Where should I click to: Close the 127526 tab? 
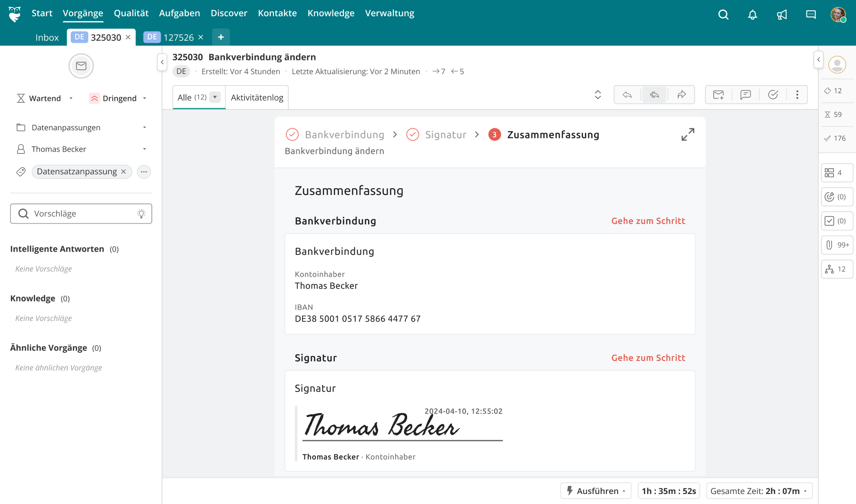coord(201,37)
